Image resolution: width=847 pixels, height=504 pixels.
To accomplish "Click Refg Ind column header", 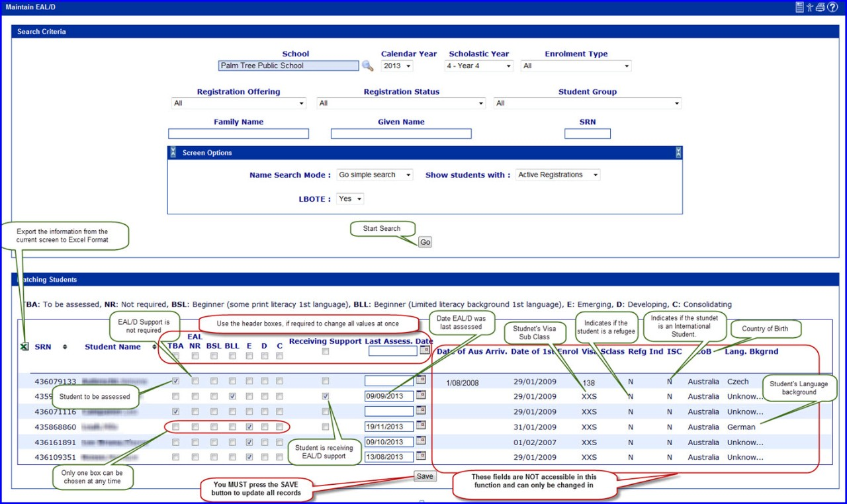I will click(645, 351).
